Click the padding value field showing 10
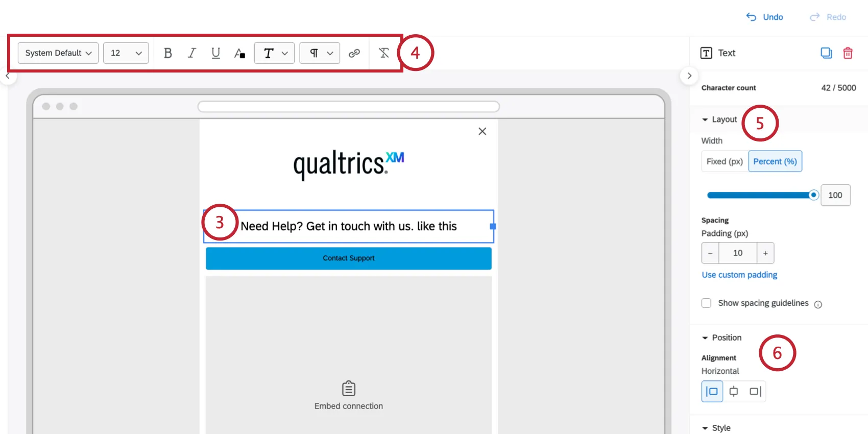 (738, 253)
